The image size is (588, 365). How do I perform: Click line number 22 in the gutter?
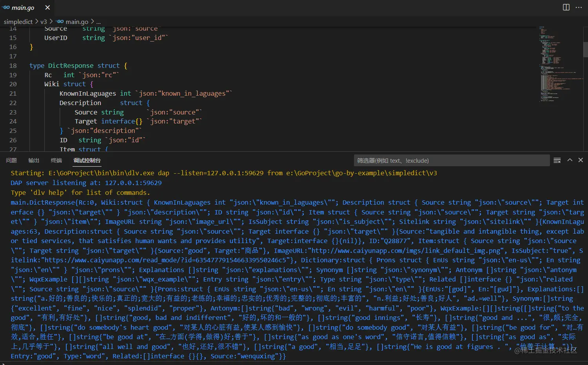[x=13, y=103]
